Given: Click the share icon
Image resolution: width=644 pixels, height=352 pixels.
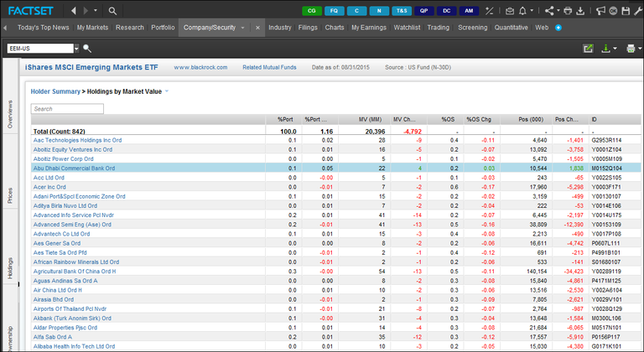Looking at the screenshot, I should click(x=549, y=11).
